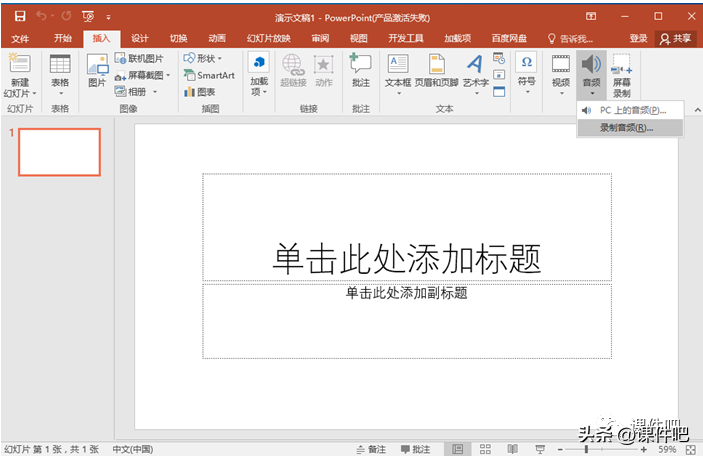Toggle 备注 notes pane in status bar
Image resolution: width=703 pixels, height=457 pixels.
click(371, 449)
